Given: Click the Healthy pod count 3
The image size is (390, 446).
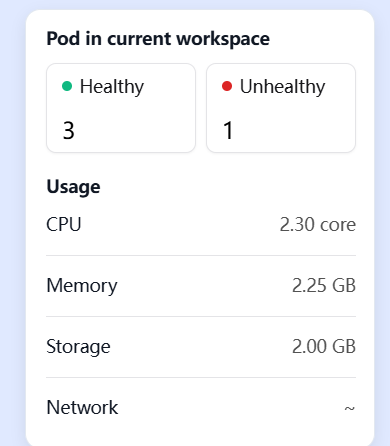Looking at the screenshot, I should 69,130.
